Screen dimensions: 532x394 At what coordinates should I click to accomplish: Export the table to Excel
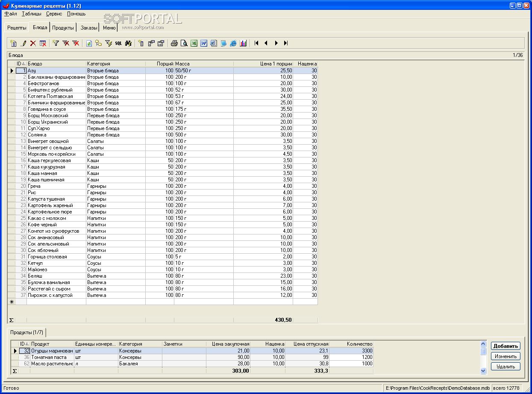point(194,43)
